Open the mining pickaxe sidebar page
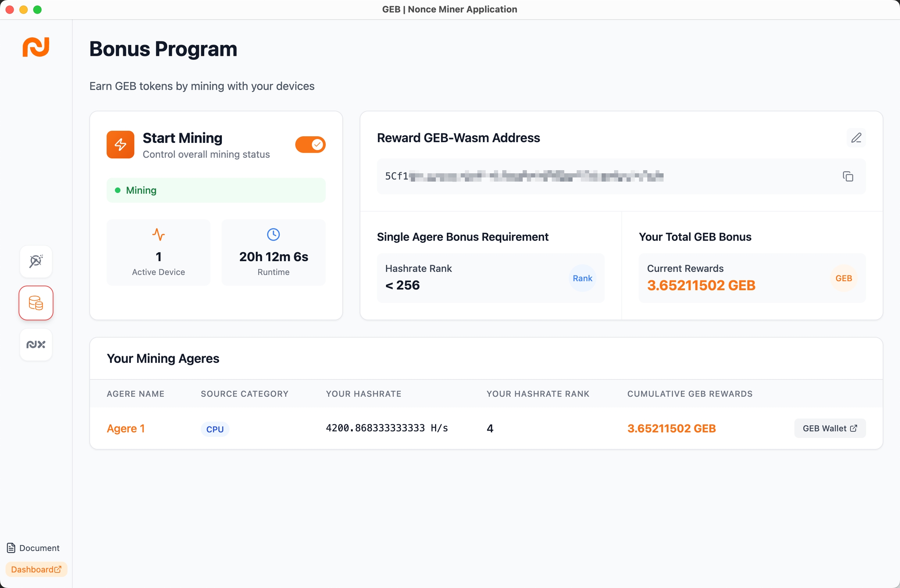The width and height of the screenshot is (900, 588). (x=36, y=261)
